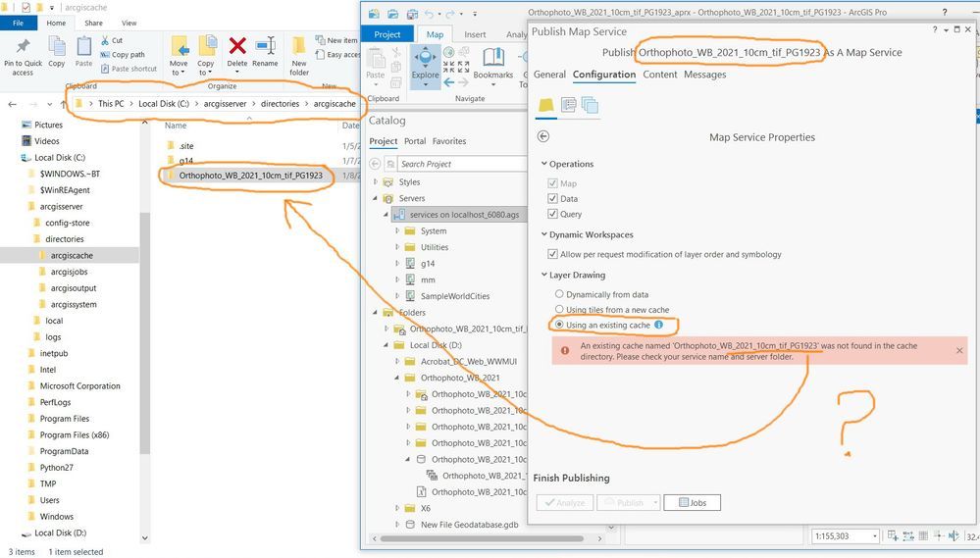Toggle the Query operation checkbox
Viewport: 980px width, 558px height.
point(552,214)
